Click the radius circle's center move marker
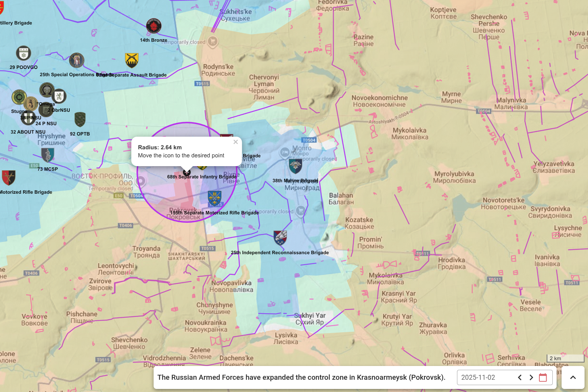The image size is (588, 392). click(x=187, y=172)
